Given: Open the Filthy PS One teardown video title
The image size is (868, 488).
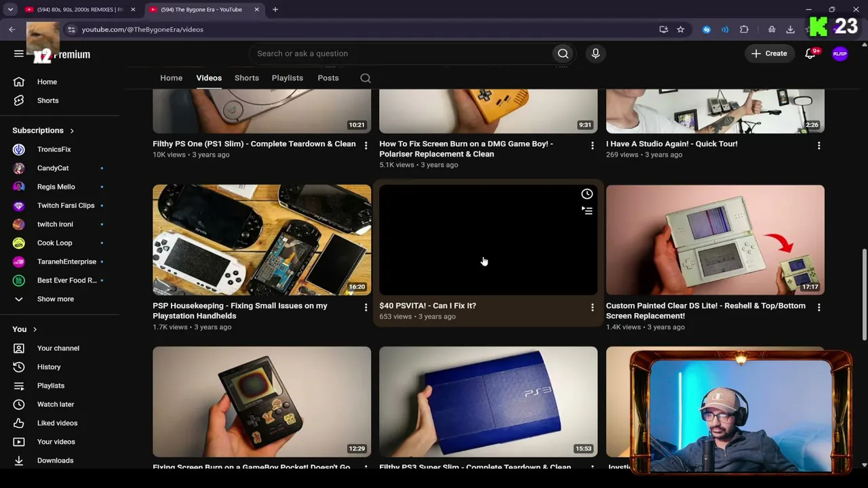Looking at the screenshot, I should [254, 144].
